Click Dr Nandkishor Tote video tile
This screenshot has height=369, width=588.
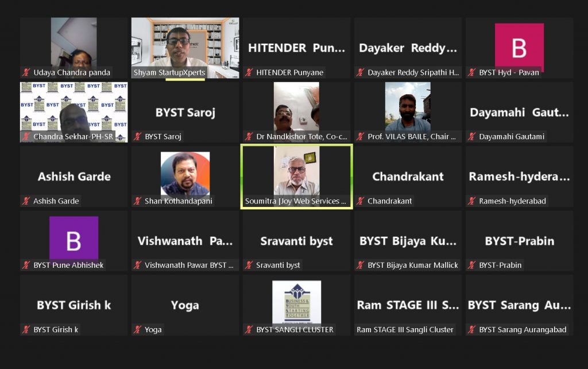click(x=297, y=112)
